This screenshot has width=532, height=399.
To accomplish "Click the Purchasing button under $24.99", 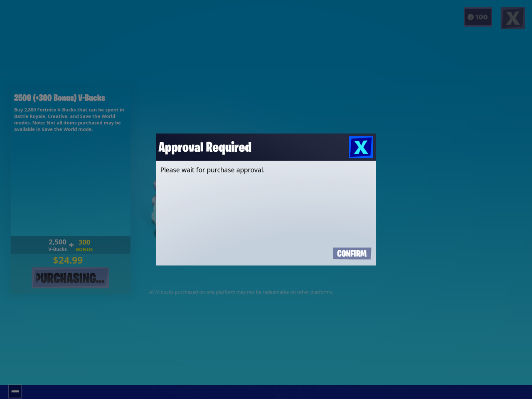I will coord(70,278).
